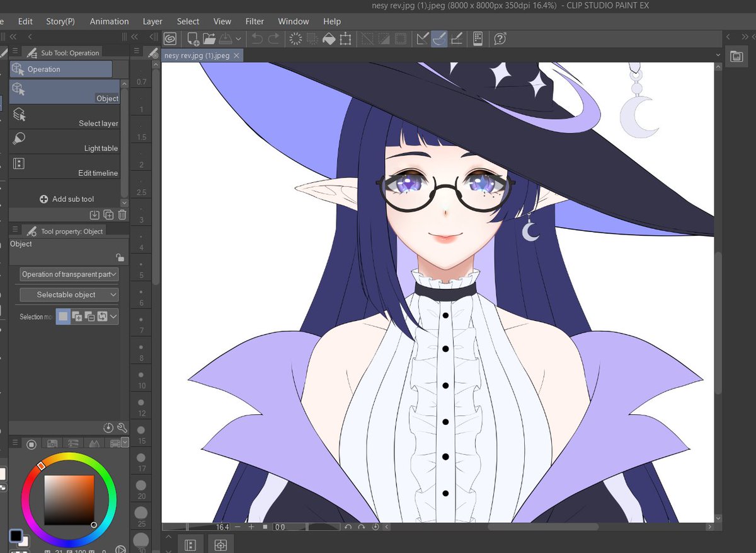Open the Selectable object dropdown
Image resolution: width=756 pixels, height=553 pixels.
tap(69, 294)
